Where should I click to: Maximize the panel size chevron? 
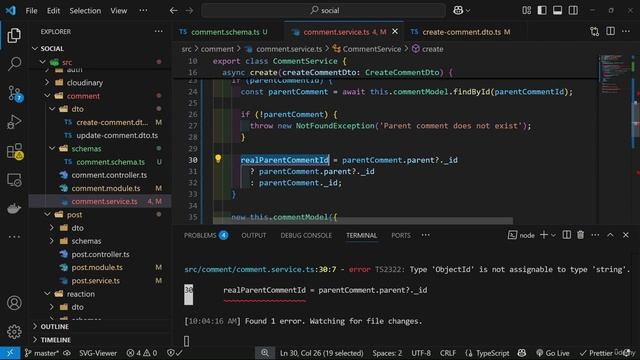pos(610,235)
